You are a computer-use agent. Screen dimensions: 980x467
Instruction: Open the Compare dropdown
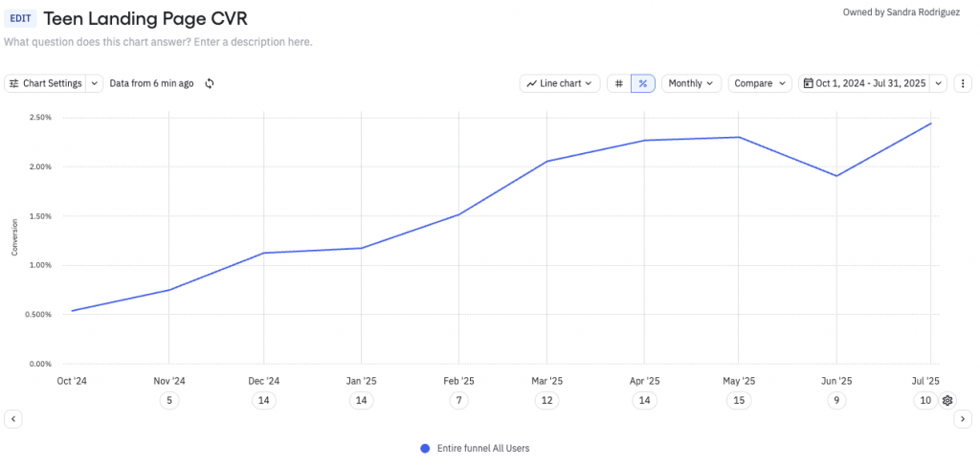pyautogui.click(x=760, y=83)
